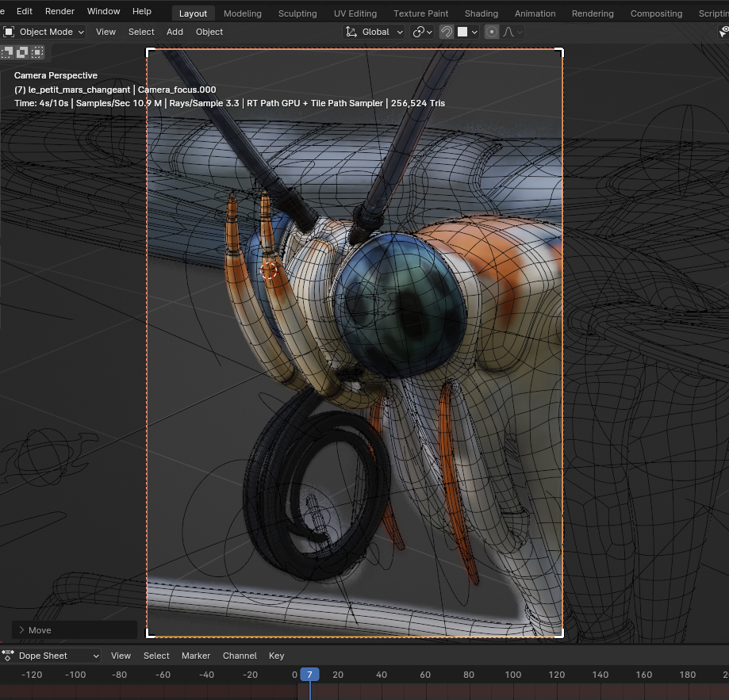The height and width of the screenshot is (700, 729).
Task: Toggle the magnet Snap button
Action: coord(447,32)
